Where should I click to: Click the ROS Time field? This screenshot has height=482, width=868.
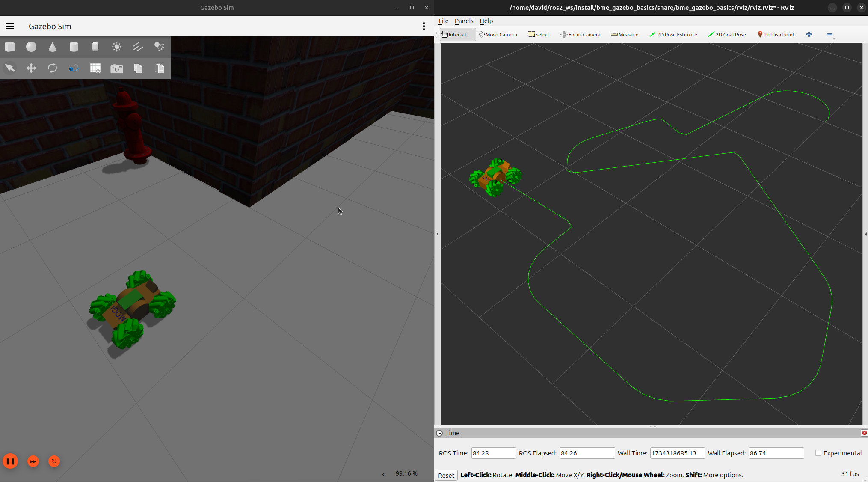coord(493,453)
